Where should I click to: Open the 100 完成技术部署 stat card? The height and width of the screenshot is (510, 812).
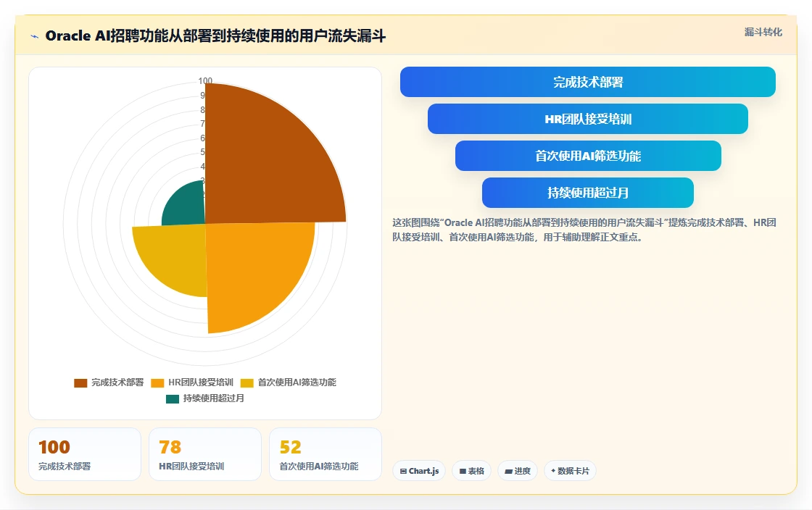pos(85,454)
